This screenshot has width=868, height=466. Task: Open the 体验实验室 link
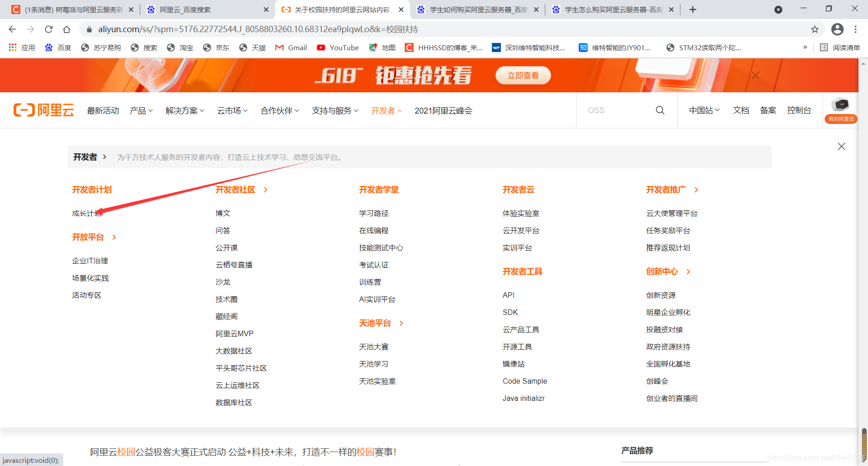521,213
